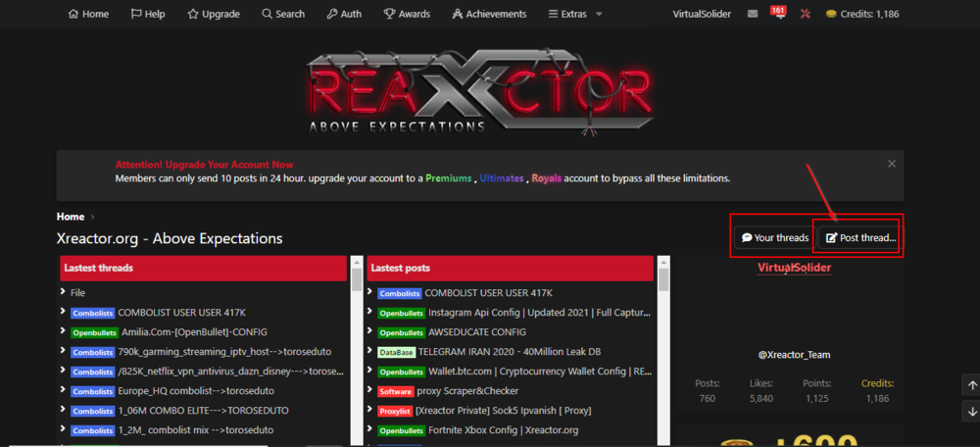Click Openbullets tag beside Fortnite Xbox Config
Screen dimensions: 980x447
point(401,430)
